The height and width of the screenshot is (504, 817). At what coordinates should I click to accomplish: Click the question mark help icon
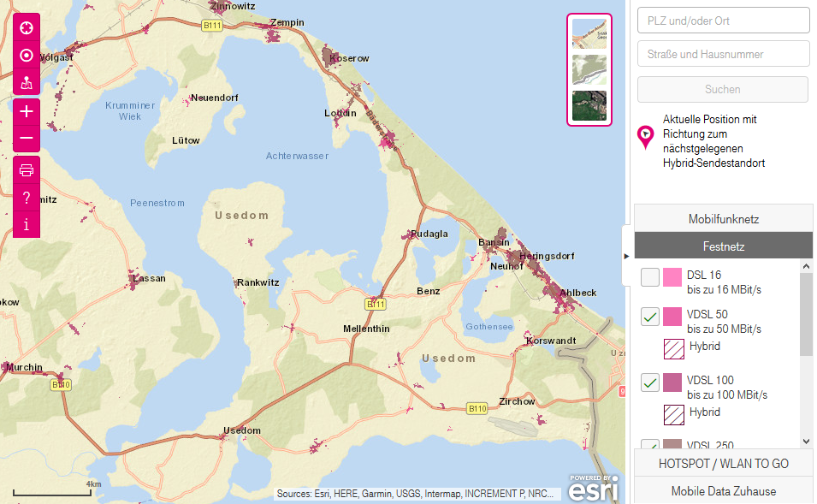26,198
